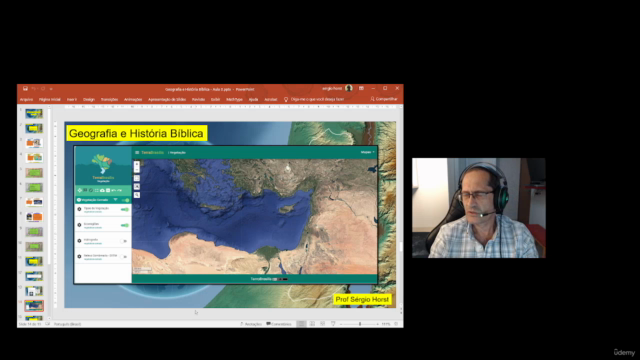The width and height of the screenshot is (640, 360).
Task: Toggle the Vegetação Cerrado group switch
Action: click(126, 200)
